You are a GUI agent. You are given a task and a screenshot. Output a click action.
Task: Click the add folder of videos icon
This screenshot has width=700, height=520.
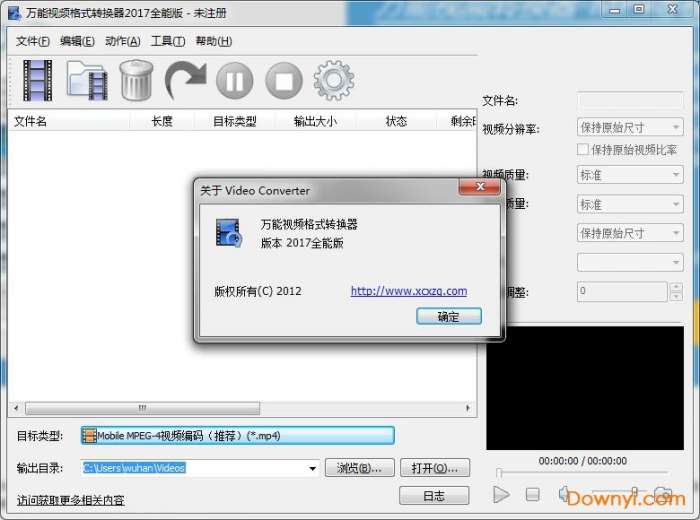(87, 80)
